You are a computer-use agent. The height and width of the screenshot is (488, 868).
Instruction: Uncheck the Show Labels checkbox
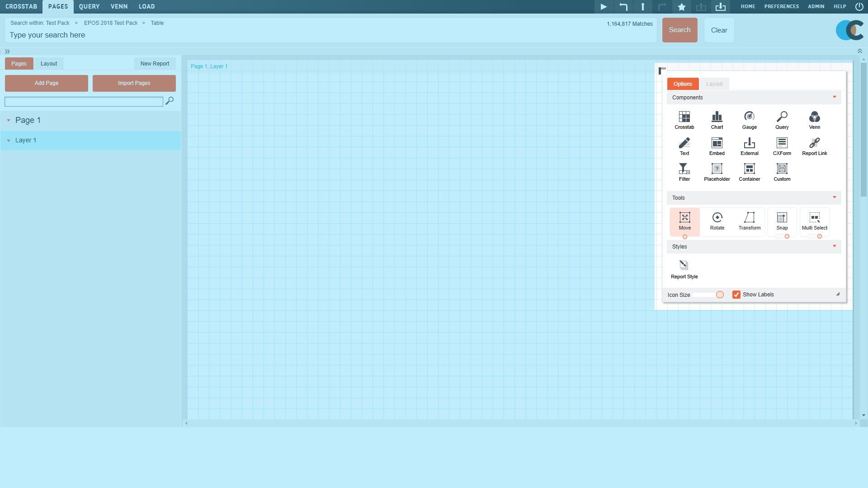click(x=737, y=294)
